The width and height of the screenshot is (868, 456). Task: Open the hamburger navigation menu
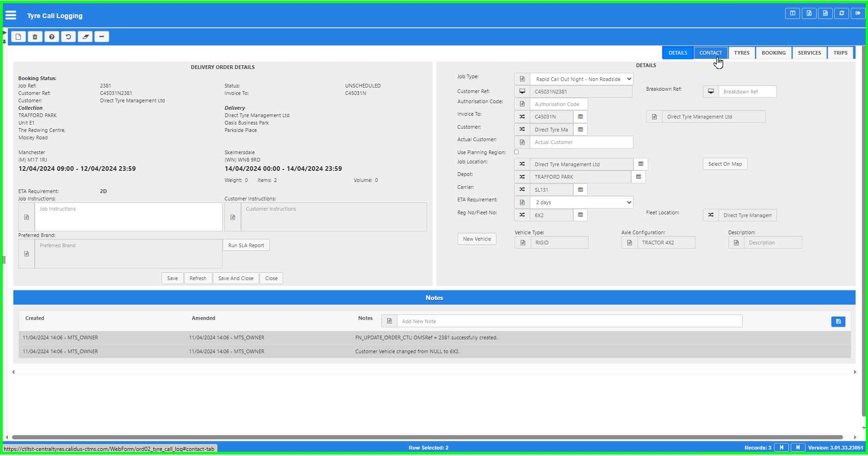pos(11,15)
